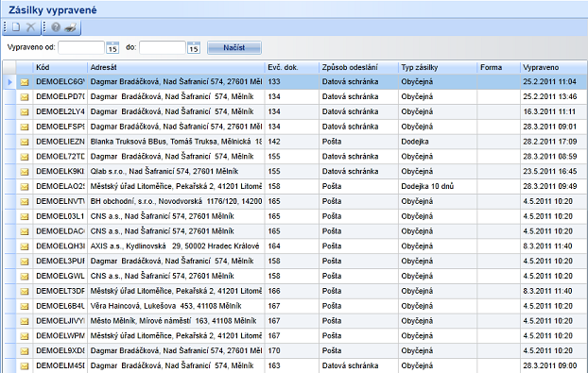The height and width of the screenshot is (373, 588).
Task: Click envelope icon of row DEMOELWPM
Action: click(25, 336)
